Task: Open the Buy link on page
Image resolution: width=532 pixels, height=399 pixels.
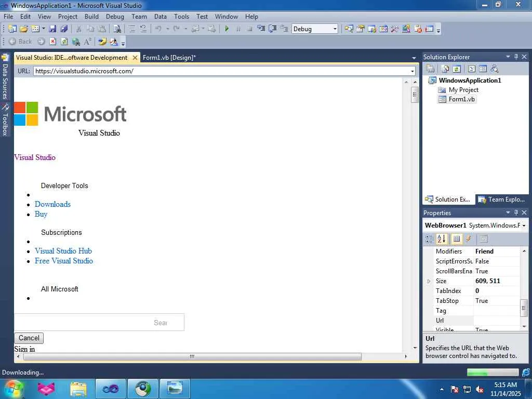Action: click(41, 214)
